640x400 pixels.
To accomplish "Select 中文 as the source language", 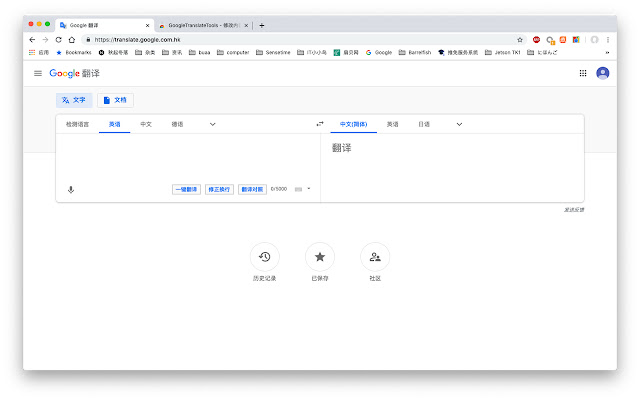I will (x=146, y=124).
